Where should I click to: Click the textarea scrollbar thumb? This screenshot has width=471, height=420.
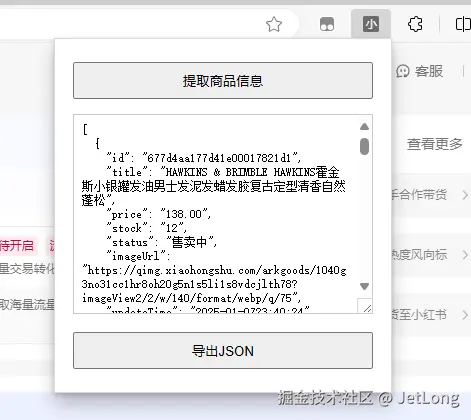[x=364, y=146]
